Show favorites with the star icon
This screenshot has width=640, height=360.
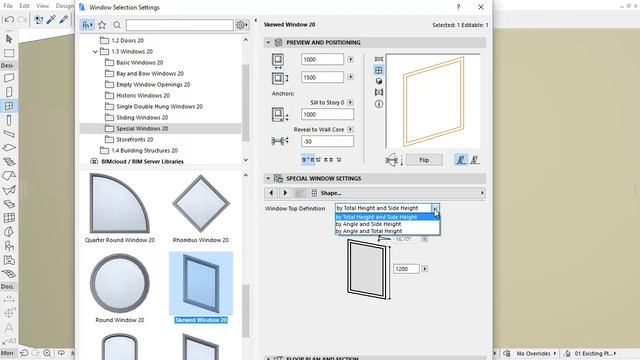click(x=102, y=25)
